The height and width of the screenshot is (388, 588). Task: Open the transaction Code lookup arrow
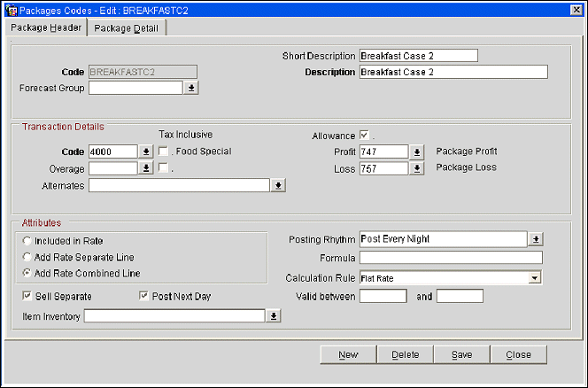pos(146,151)
